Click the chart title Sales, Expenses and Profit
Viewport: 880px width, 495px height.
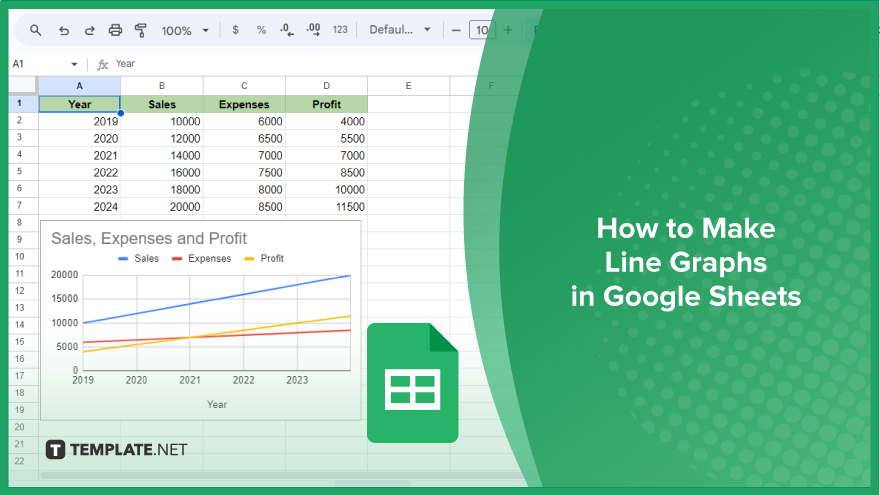(x=149, y=239)
